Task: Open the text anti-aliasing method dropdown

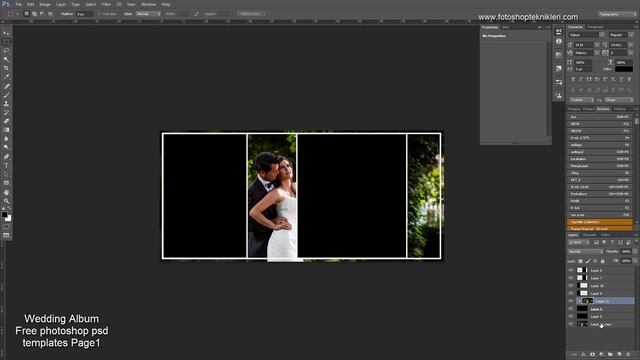Action: pos(619,100)
